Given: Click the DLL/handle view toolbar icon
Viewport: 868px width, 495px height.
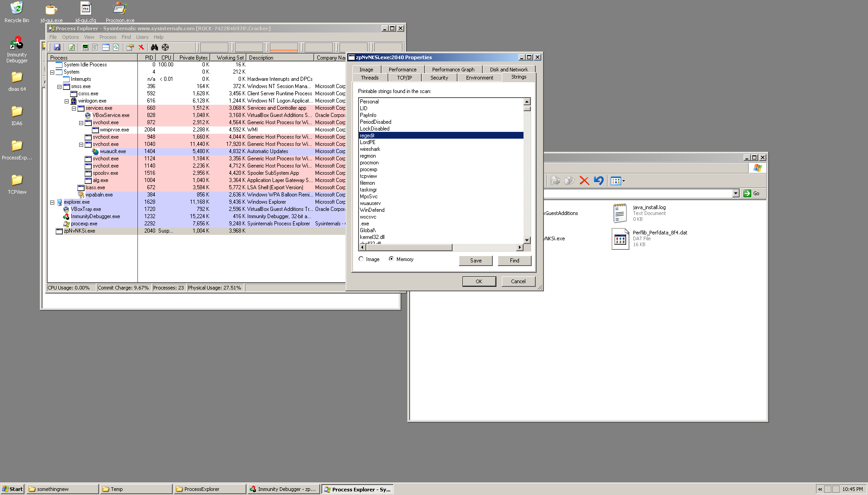Looking at the screenshot, I should pyautogui.click(x=116, y=47).
